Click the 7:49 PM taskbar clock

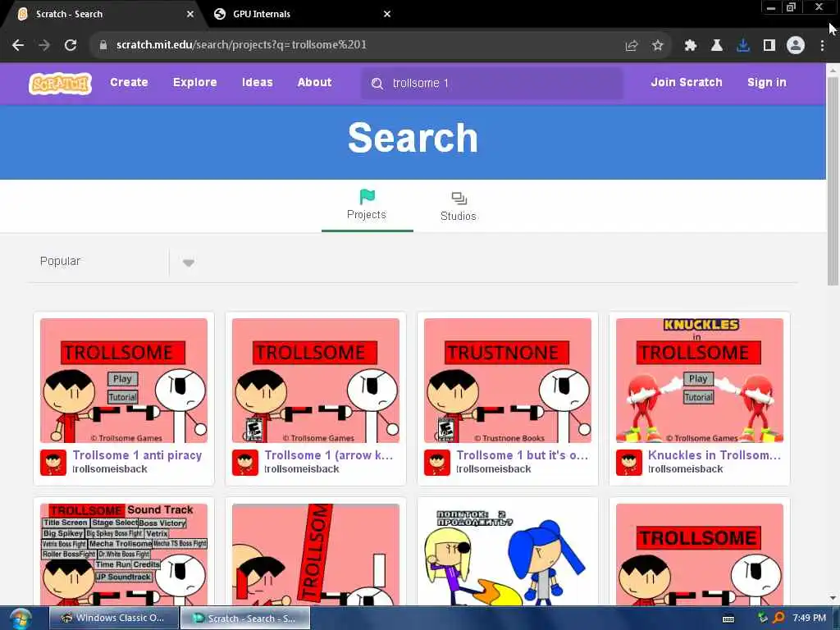pos(810,618)
